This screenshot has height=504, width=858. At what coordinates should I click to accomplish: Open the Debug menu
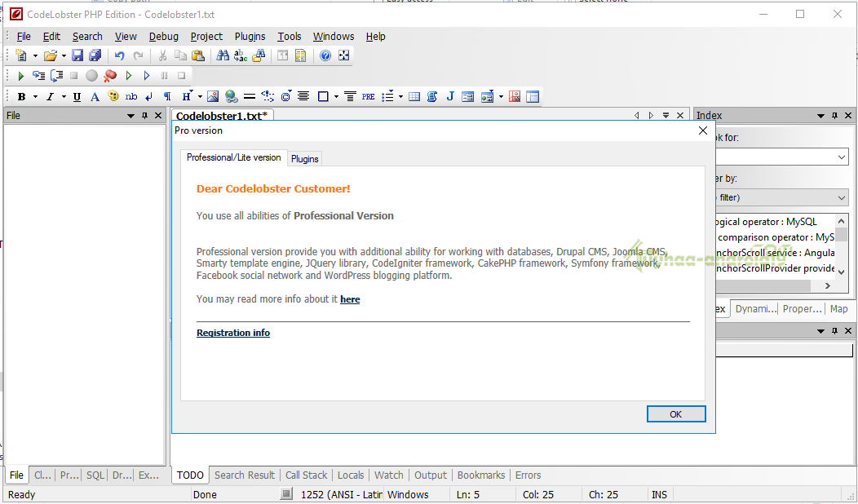[164, 37]
